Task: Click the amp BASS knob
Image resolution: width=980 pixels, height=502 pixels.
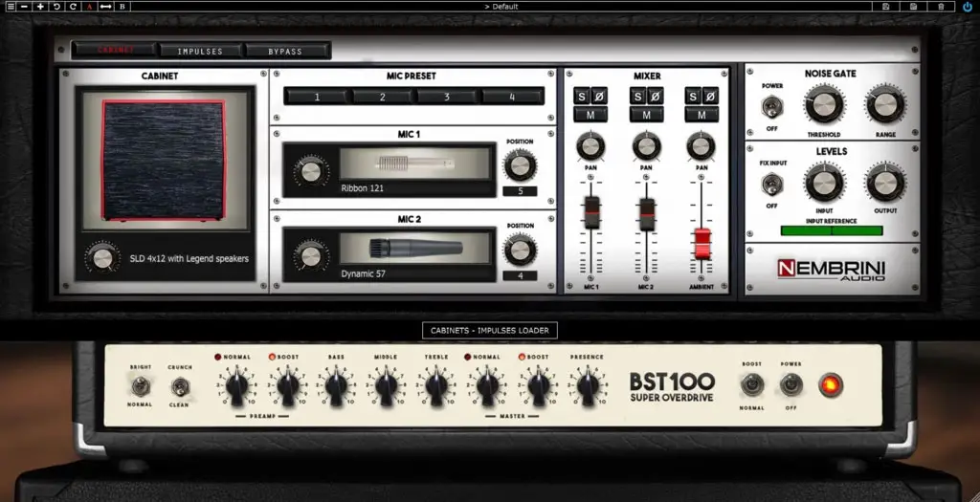Action: (336, 384)
